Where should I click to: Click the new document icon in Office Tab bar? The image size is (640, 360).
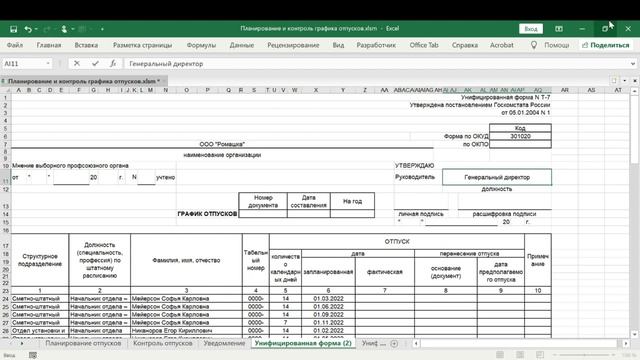click(x=614, y=81)
